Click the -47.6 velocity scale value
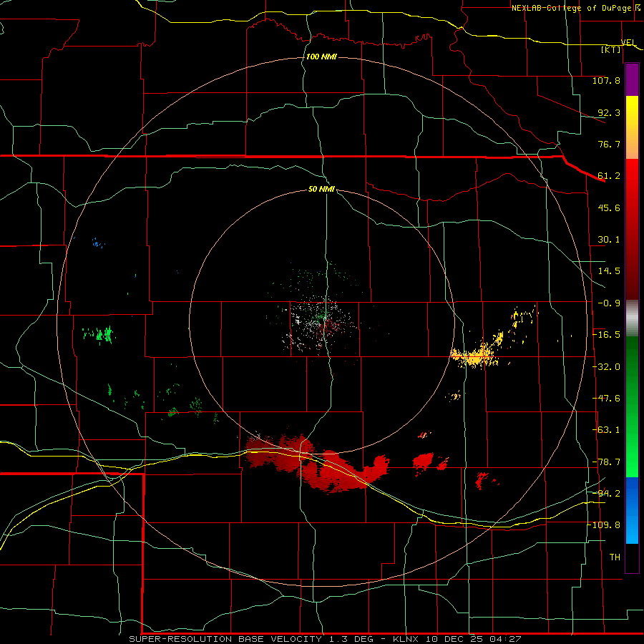 tap(606, 399)
